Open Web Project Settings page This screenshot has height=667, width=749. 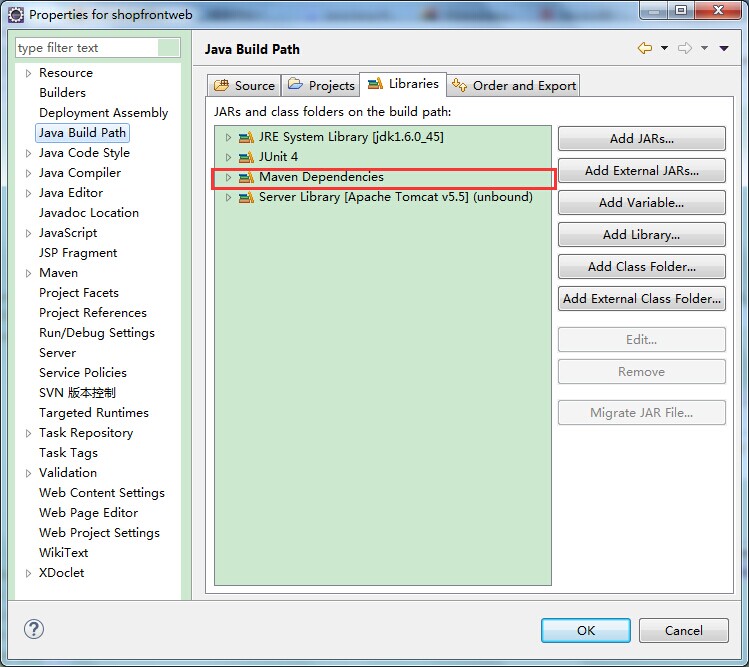click(x=99, y=533)
